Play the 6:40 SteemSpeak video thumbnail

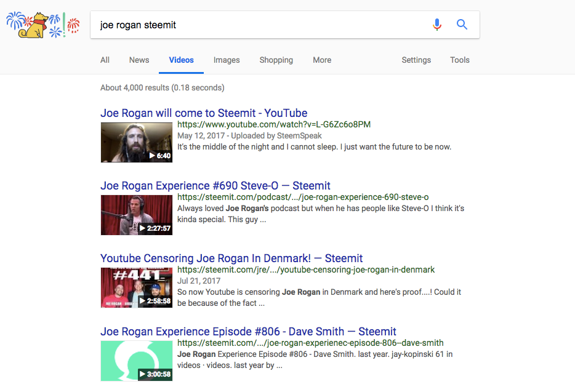tap(137, 142)
